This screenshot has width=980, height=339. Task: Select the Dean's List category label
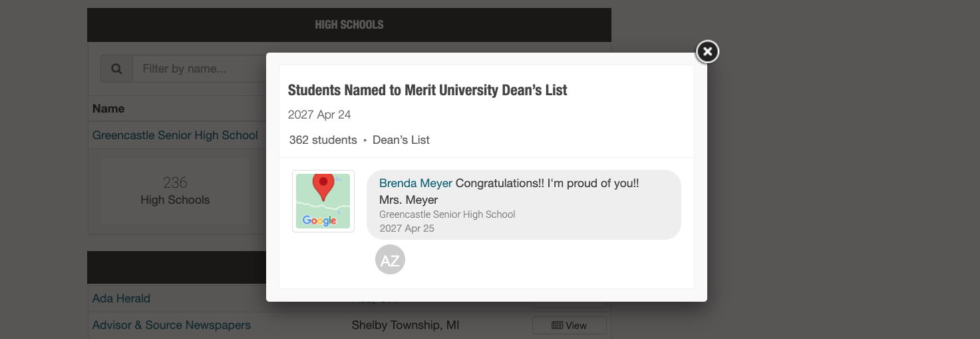401,140
